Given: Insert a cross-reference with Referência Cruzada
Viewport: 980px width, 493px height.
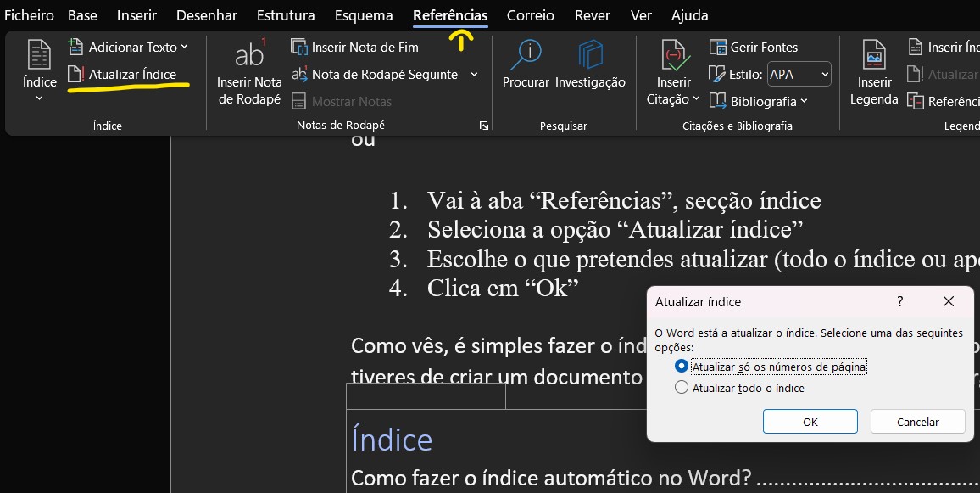Looking at the screenshot, I should point(948,99).
